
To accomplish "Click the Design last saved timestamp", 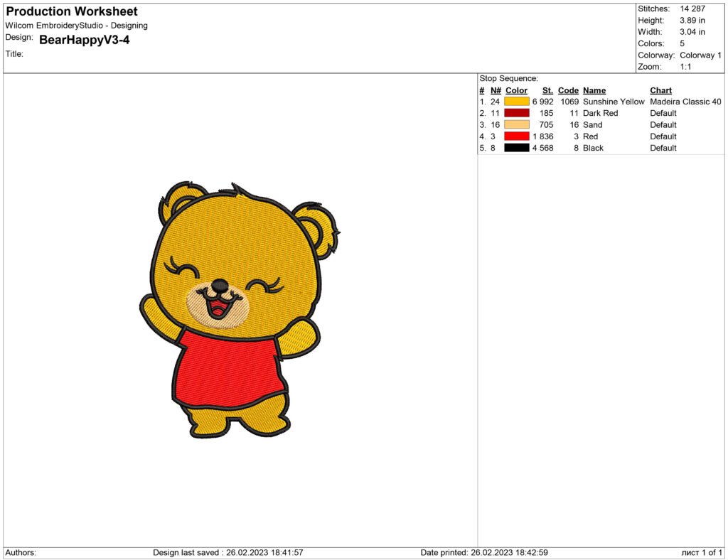I will [235, 551].
